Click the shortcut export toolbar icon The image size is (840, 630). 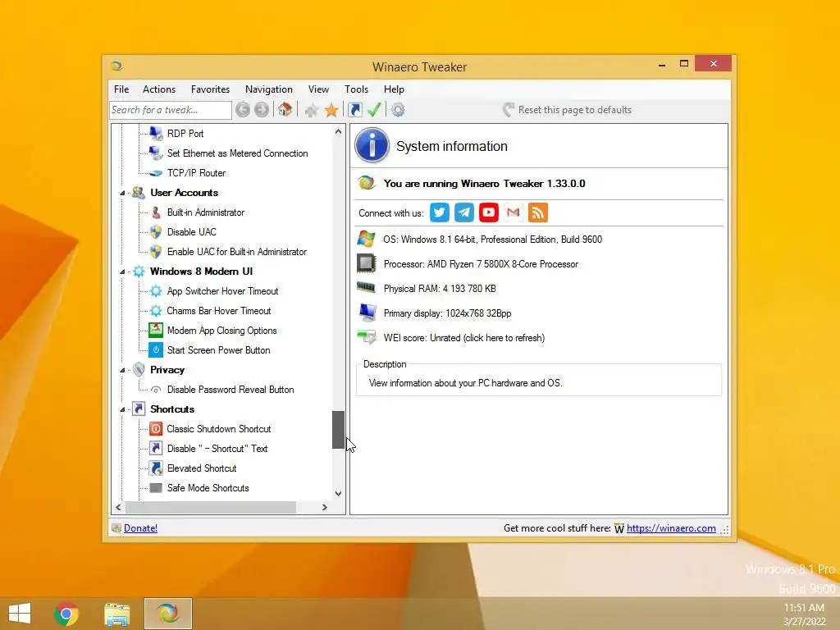click(x=354, y=110)
